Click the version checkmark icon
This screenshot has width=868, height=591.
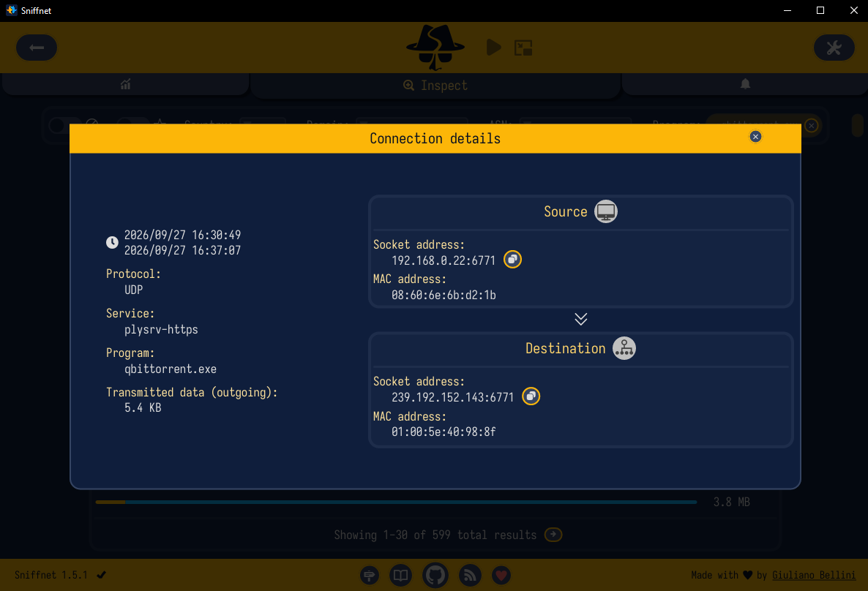tap(101, 575)
